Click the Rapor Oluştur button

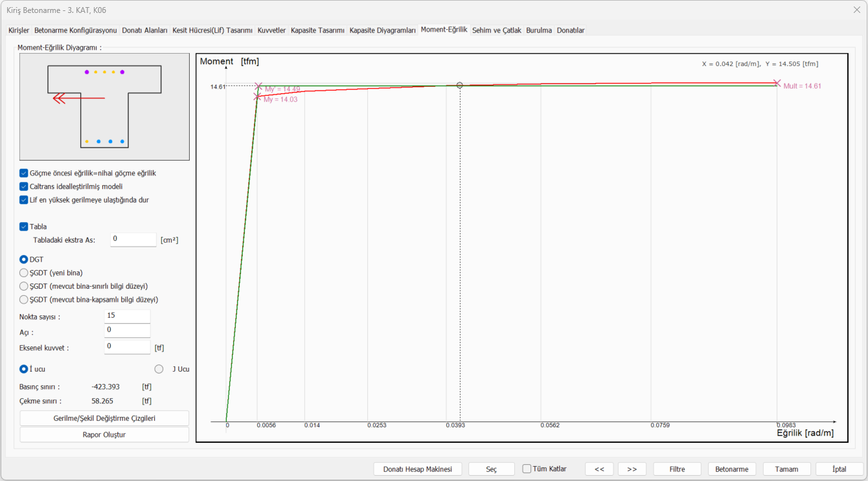[104, 434]
